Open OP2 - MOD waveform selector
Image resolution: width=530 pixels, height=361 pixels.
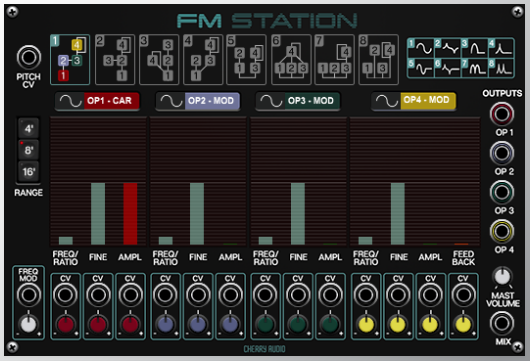(x=198, y=101)
